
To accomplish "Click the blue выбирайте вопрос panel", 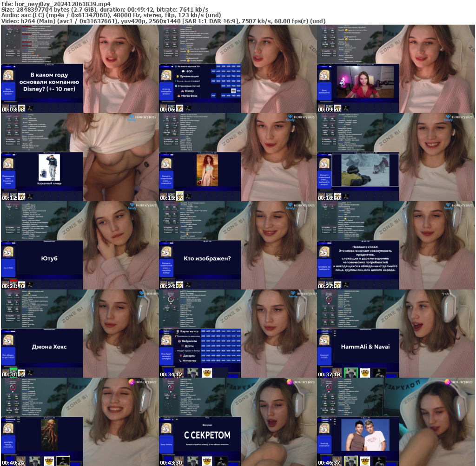I will point(166,91).
